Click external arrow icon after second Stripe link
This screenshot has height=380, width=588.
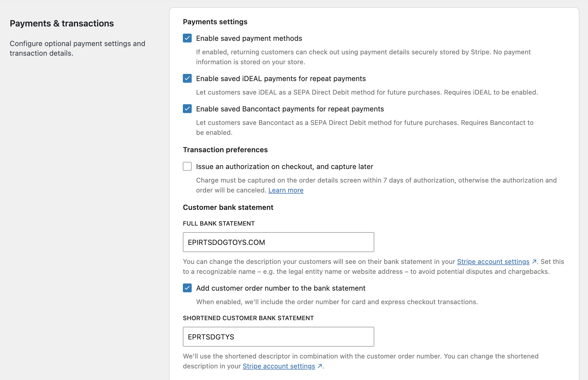click(x=320, y=366)
